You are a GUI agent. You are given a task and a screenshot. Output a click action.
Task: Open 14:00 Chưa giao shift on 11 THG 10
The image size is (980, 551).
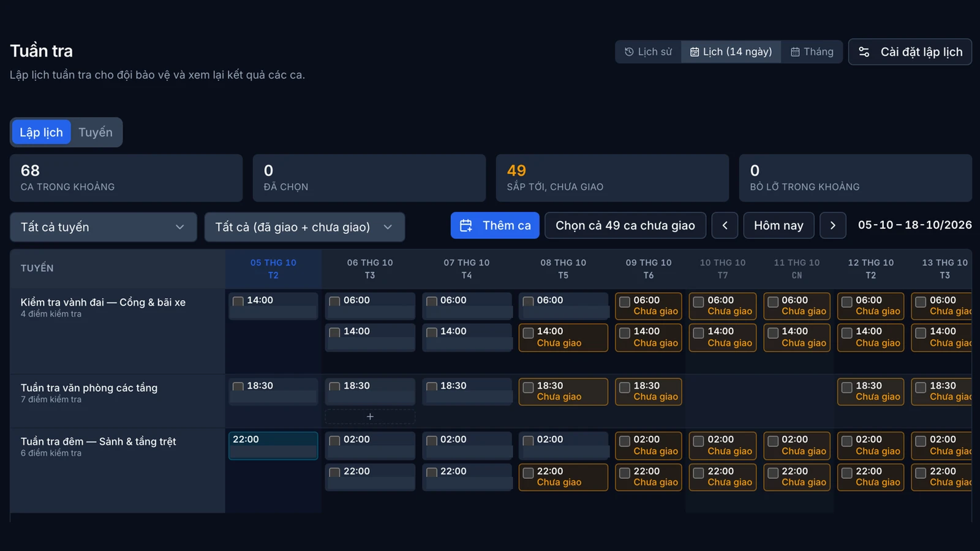click(x=797, y=337)
